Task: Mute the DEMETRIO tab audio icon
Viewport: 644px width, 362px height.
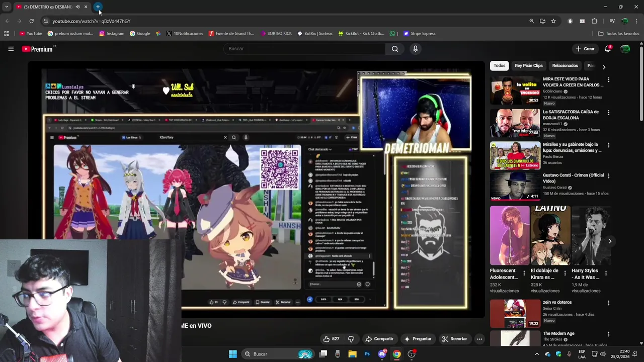Action: [x=77, y=7]
